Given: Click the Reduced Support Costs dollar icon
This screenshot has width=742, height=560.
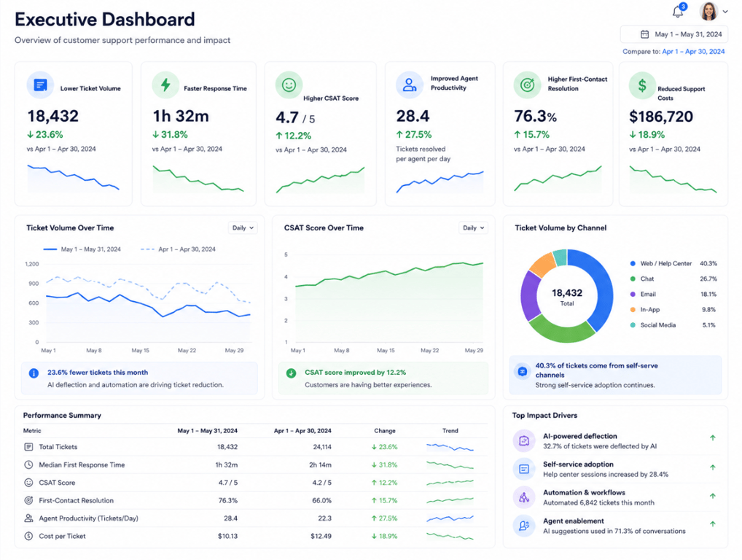Looking at the screenshot, I should (x=642, y=85).
